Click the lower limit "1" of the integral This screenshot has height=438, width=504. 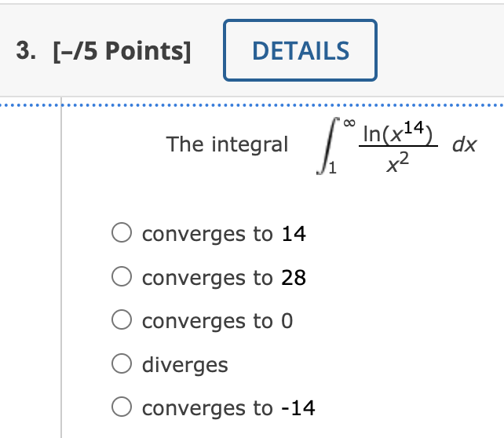[333, 167]
